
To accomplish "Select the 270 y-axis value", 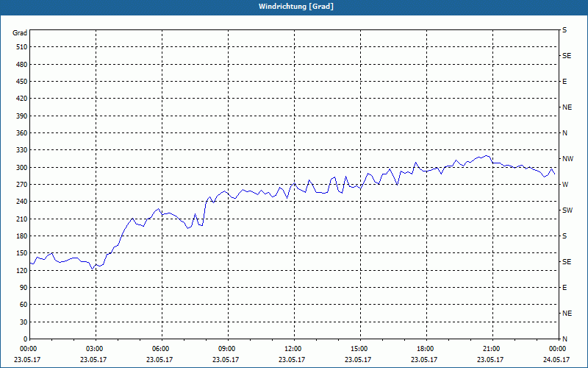I will tap(22, 185).
